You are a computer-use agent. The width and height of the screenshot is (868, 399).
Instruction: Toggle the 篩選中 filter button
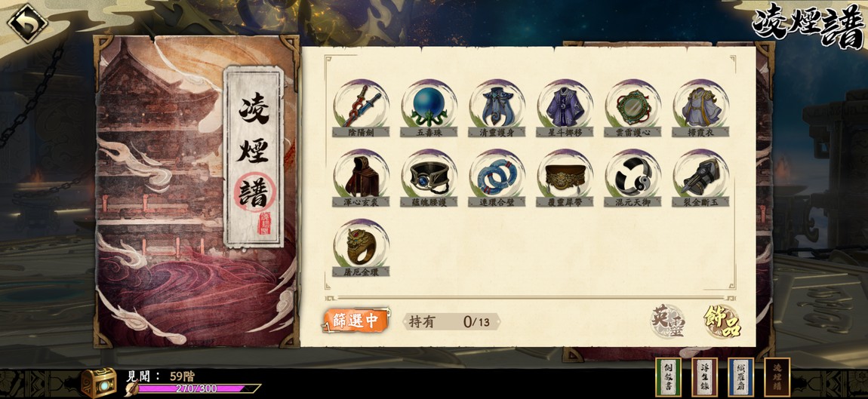click(356, 321)
